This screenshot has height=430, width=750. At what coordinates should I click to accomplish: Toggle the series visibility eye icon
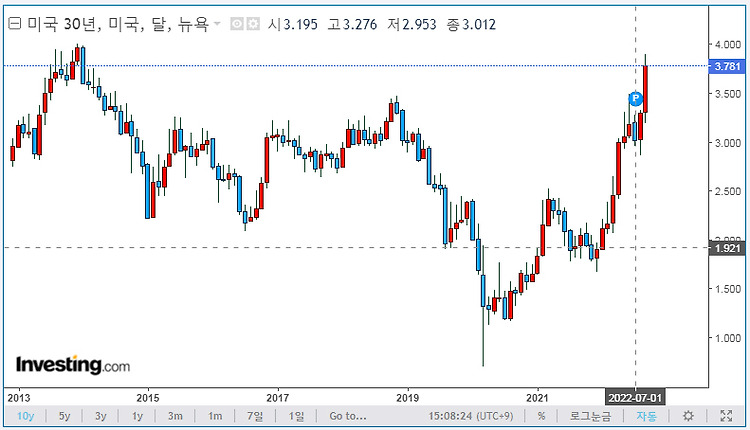click(237, 23)
